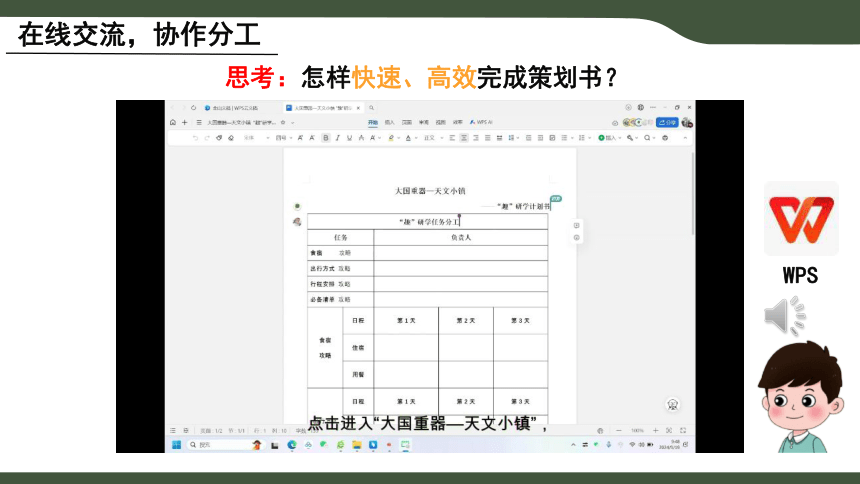Click zoom in plus in status bar

pyautogui.click(x=655, y=431)
